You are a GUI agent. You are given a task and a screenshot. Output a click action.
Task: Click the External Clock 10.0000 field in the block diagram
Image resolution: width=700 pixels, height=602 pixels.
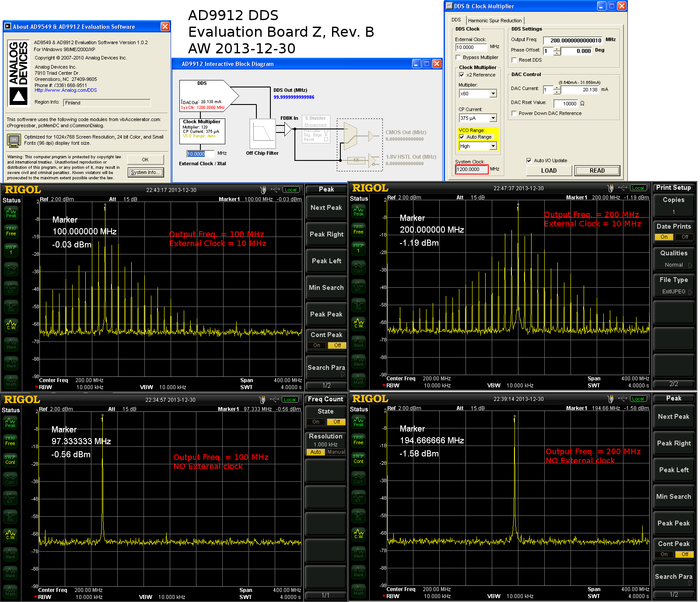[x=200, y=154]
